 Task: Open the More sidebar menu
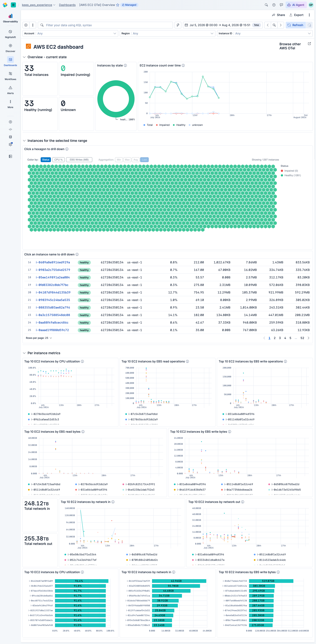click(10, 104)
